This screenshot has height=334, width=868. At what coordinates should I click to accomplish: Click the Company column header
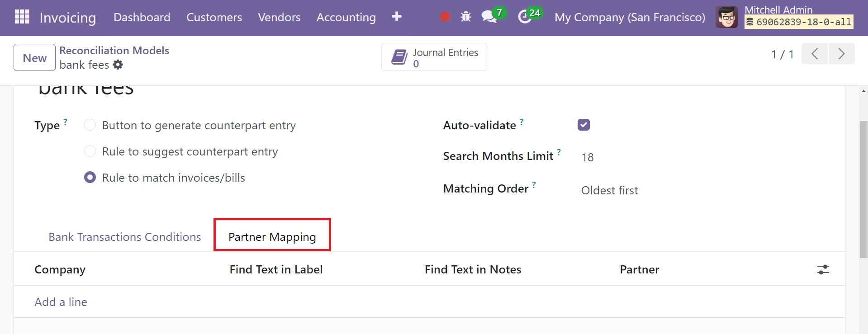pos(60,269)
